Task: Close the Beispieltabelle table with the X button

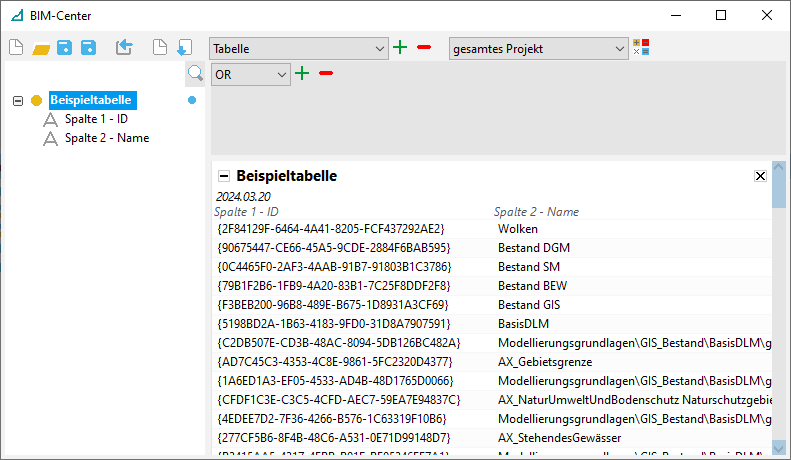Action: [760, 175]
